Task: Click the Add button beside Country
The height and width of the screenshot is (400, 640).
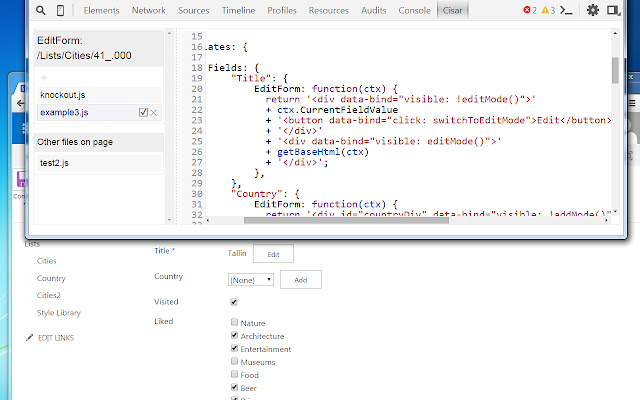Action: (301, 279)
